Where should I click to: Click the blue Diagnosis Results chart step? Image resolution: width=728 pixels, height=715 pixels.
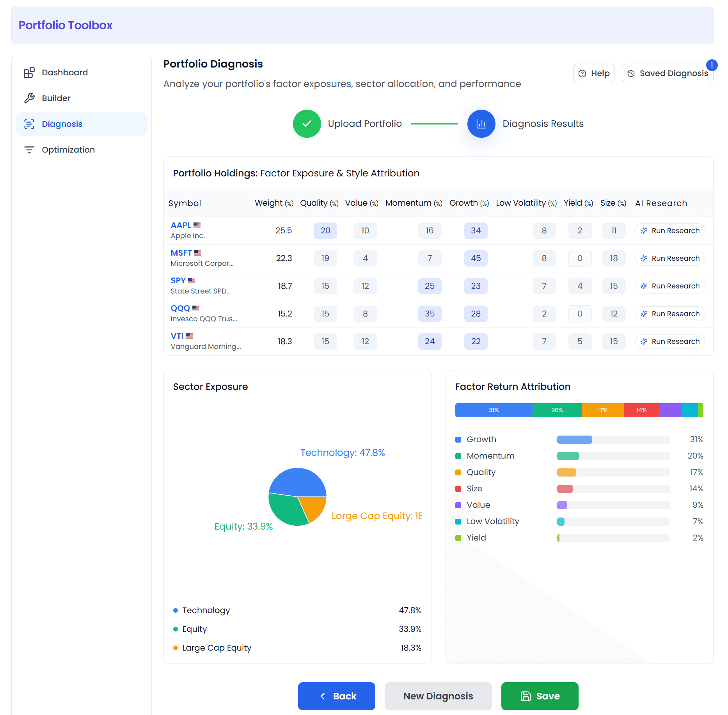tap(481, 124)
